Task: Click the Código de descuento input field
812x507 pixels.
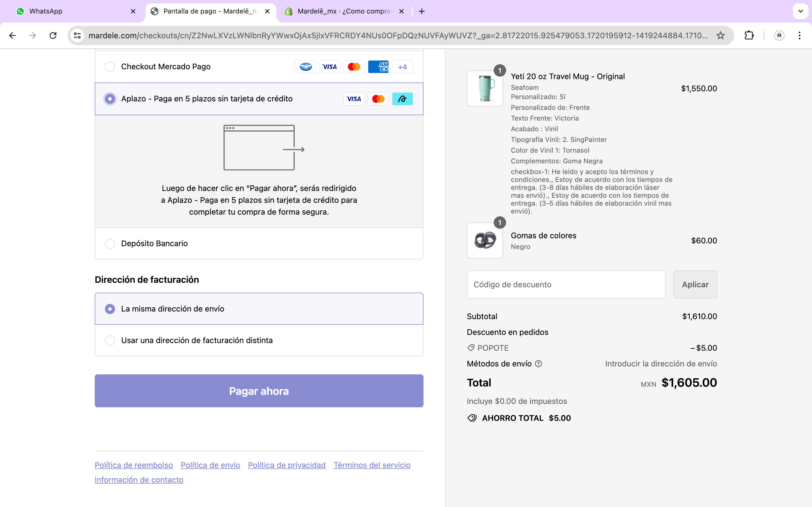Action: click(566, 284)
